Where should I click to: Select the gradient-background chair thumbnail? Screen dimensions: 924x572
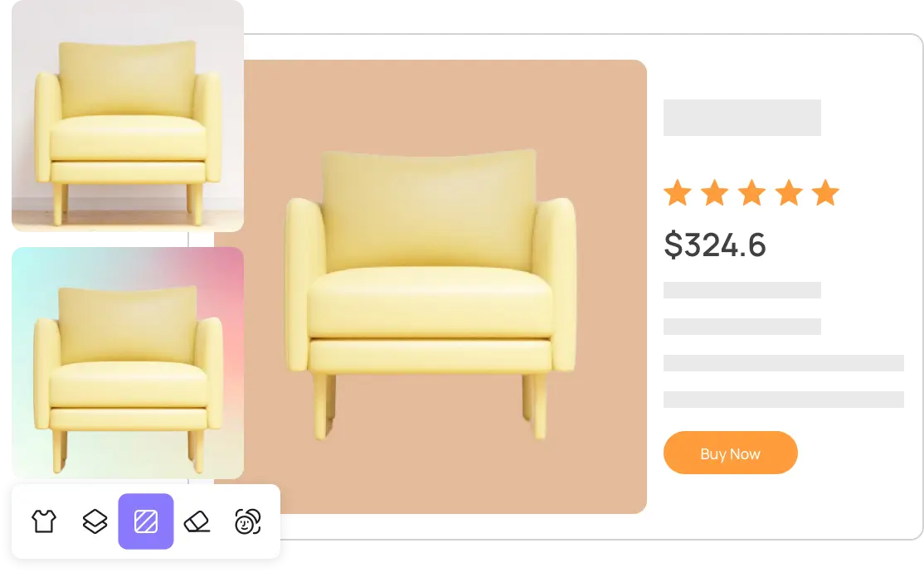point(128,363)
